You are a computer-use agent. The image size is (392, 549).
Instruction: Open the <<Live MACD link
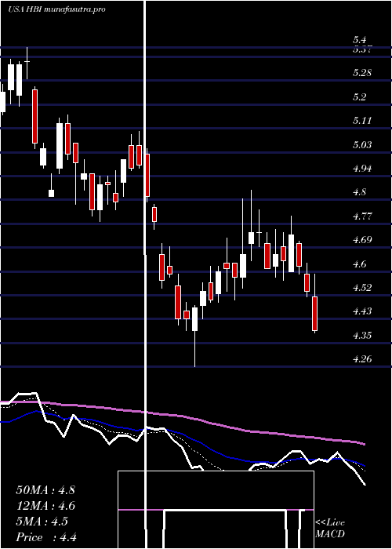click(x=330, y=529)
